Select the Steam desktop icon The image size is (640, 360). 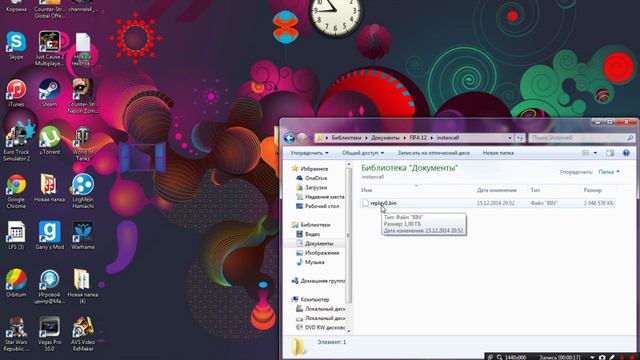[x=49, y=93]
